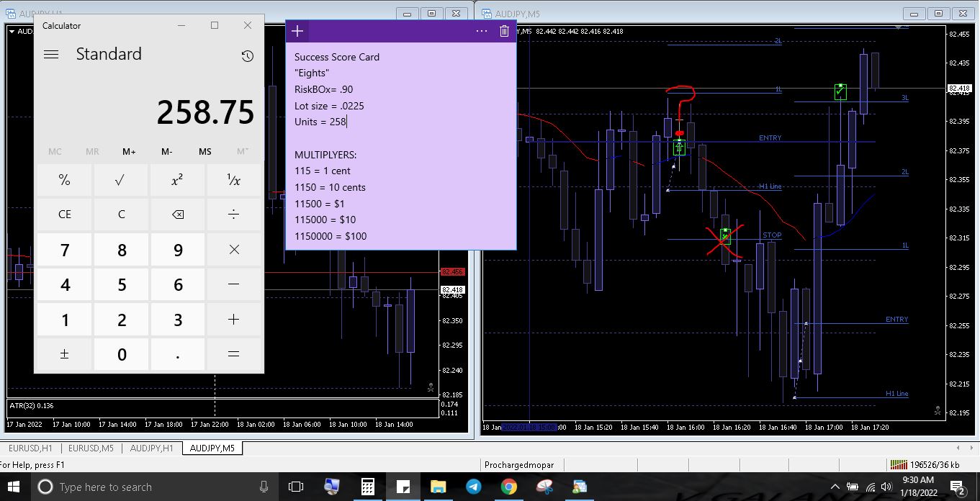Click the Success Score Card note heading
This screenshot has height=501, width=980.
[337, 57]
